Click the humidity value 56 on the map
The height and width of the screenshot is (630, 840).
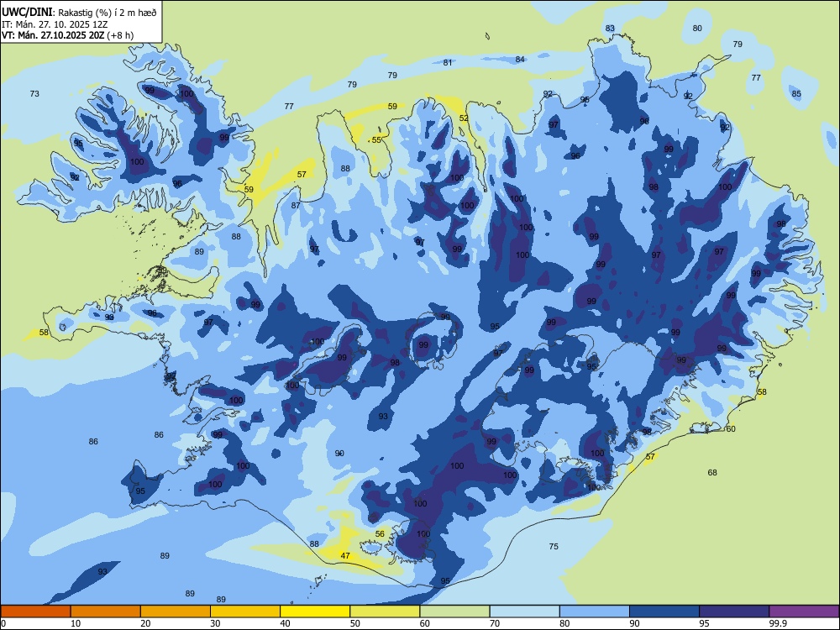point(380,533)
